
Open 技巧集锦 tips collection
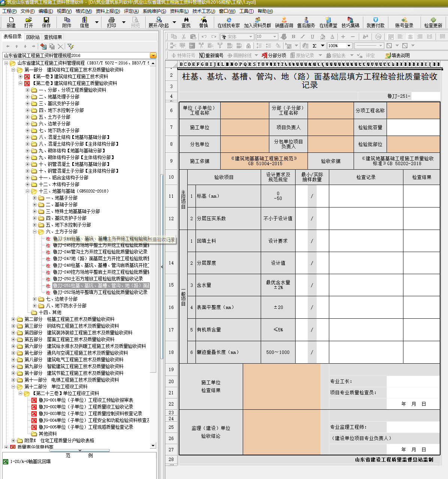[350, 22]
